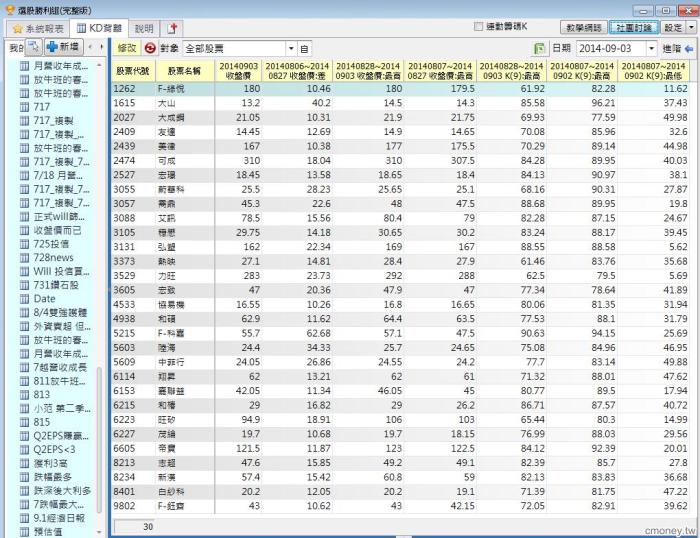Switch to the 系統報表 tab
The width and height of the screenshot is (700, 538).
(38, 29)
